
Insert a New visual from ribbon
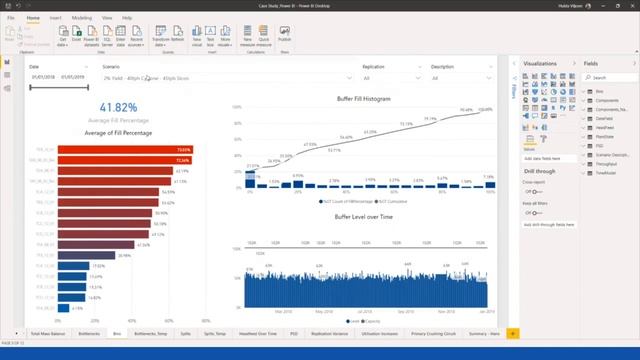tap(197, 36)
